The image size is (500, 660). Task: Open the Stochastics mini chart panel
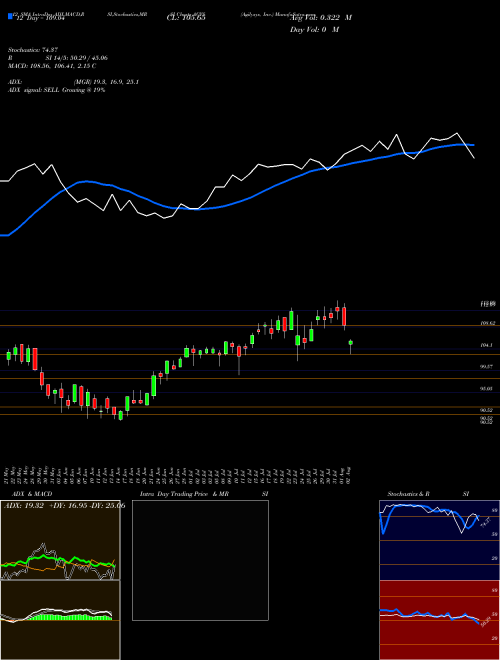click(439, 540)
